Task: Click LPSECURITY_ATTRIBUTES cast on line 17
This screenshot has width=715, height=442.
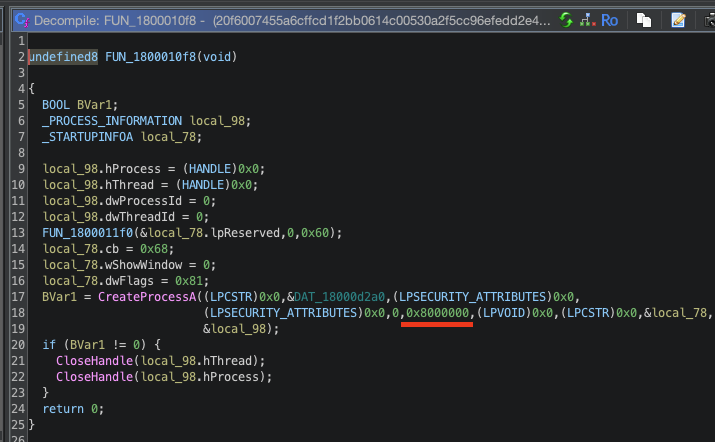Action: click(472, 296)
